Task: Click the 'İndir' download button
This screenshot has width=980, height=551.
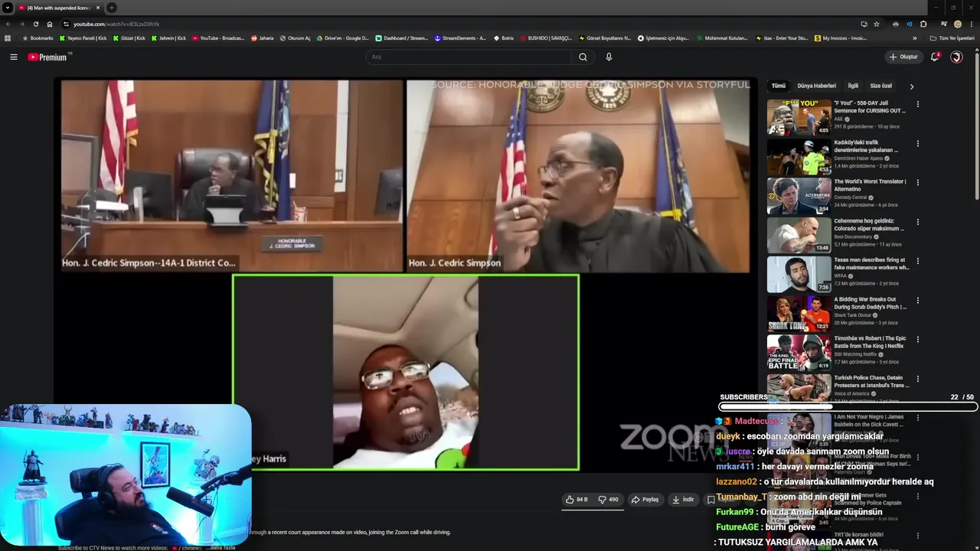Action: 683,500
